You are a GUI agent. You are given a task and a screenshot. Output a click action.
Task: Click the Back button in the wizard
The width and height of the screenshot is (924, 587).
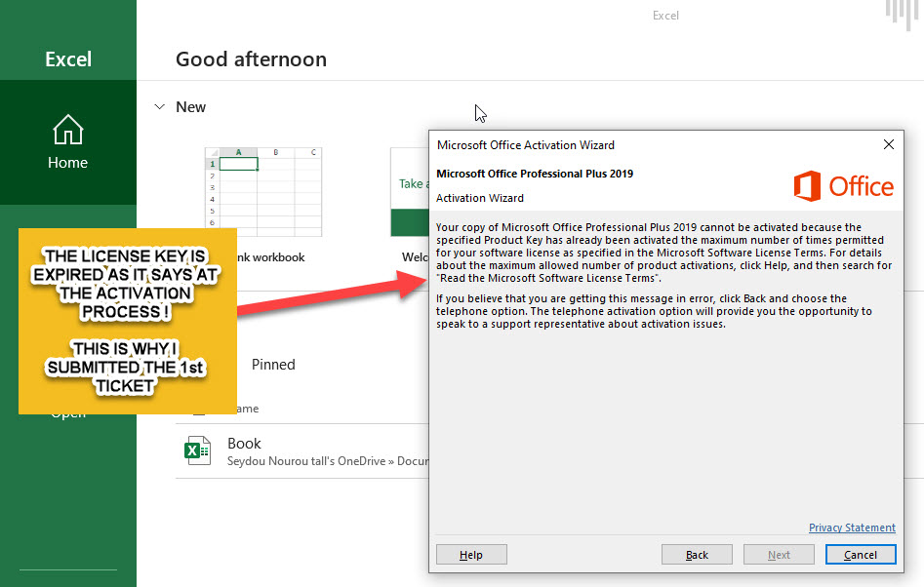pos(697,555)
